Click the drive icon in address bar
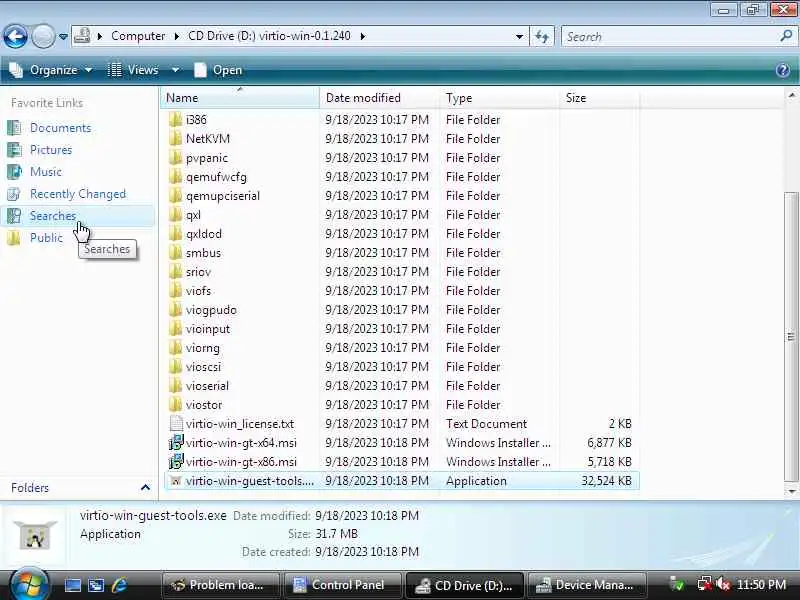 click(x=82, y=36)
